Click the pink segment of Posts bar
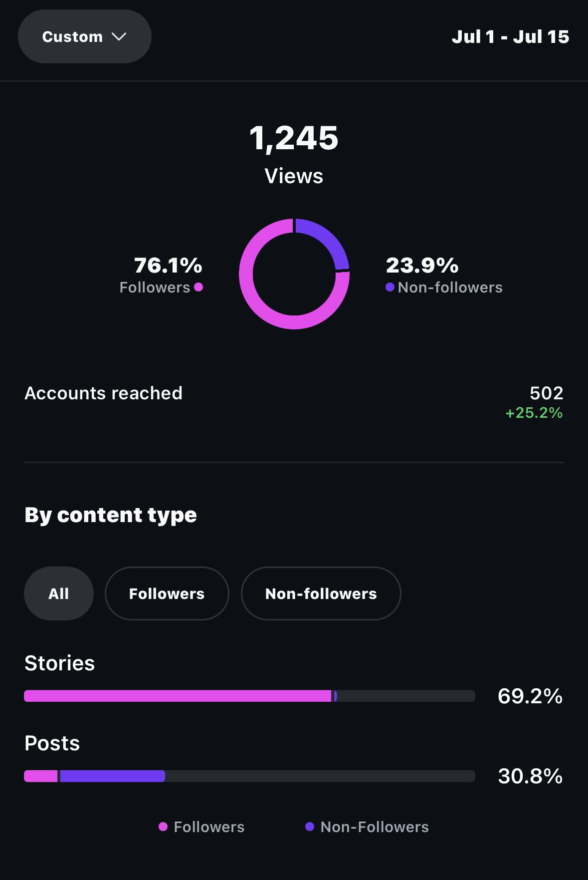The height and width of the screenshot is (880, 588). pyautogui.click(x=41, y=776)
